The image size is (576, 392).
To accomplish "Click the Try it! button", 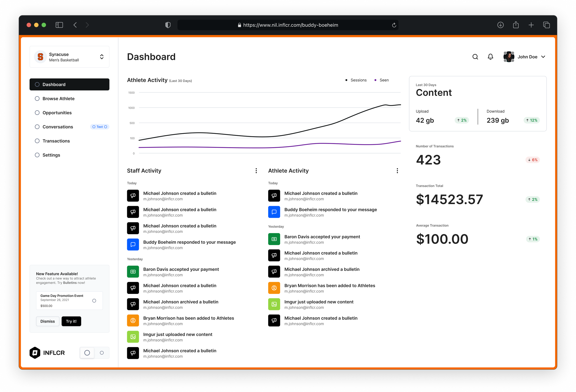I will (x=71, y=321).
